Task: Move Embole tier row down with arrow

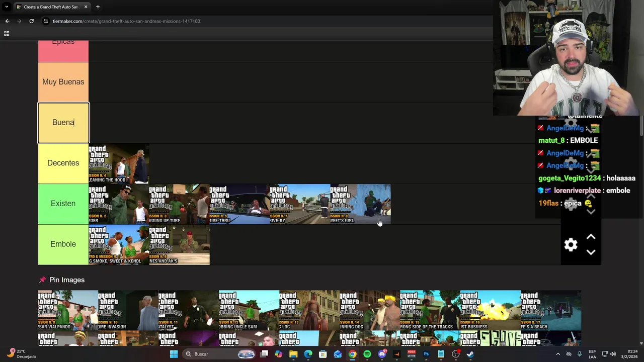Action: point(591,252)
